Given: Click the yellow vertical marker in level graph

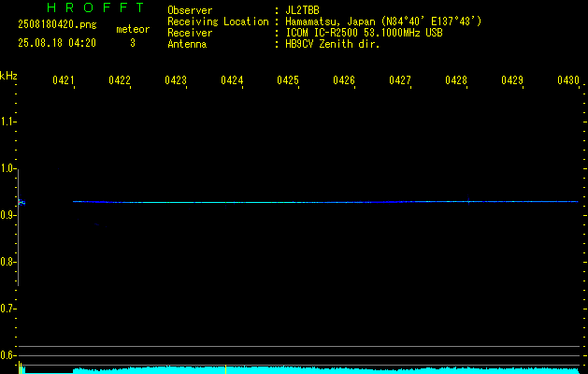Looking at the screenshot, I should (225, 369).
